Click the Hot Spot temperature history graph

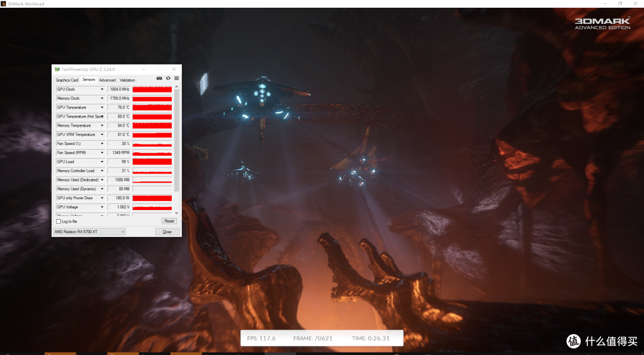(x=152, y=116)
